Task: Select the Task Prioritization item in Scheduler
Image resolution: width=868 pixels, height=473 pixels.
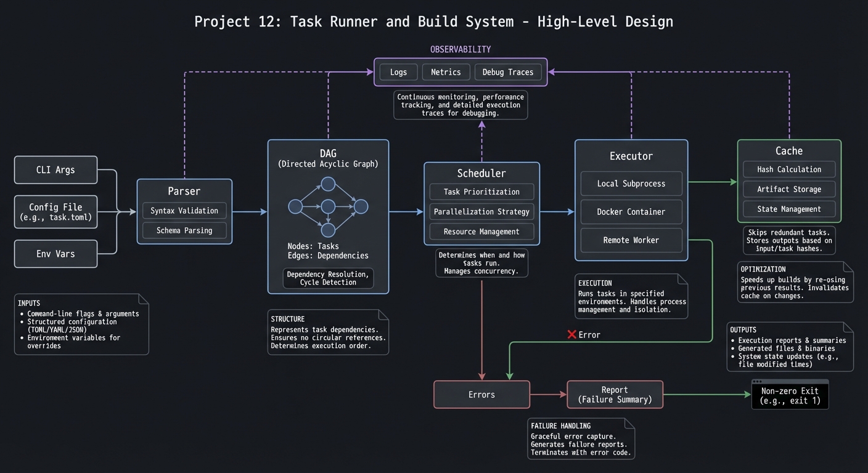Action: (x=481, y=192)
